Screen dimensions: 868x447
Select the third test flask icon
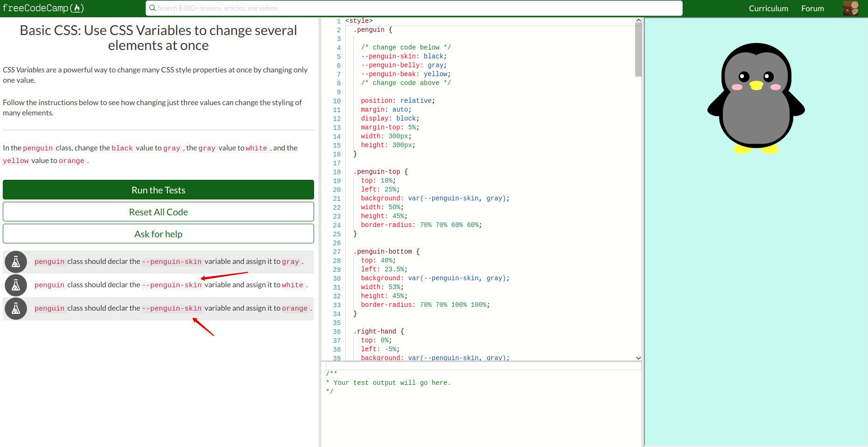pos(15,309)
